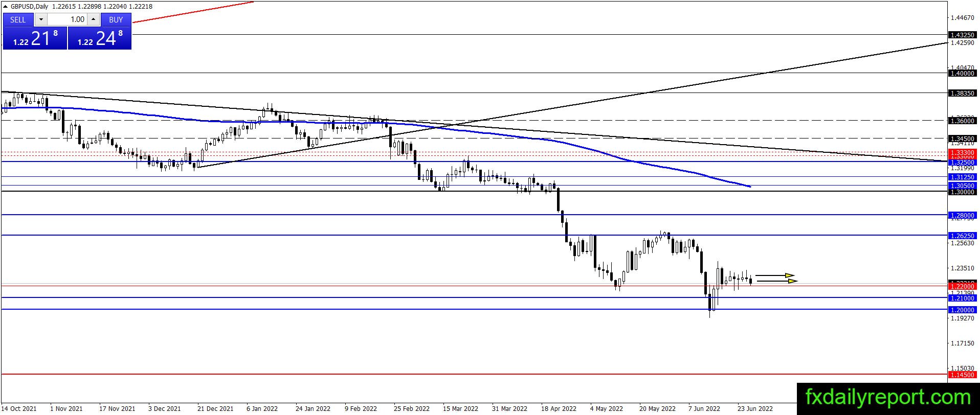The width and height of the screenshot is (980, 415).
Task: Select the blue 1.28000 level label
Action: pyautogui.click(x=962, y=215)
